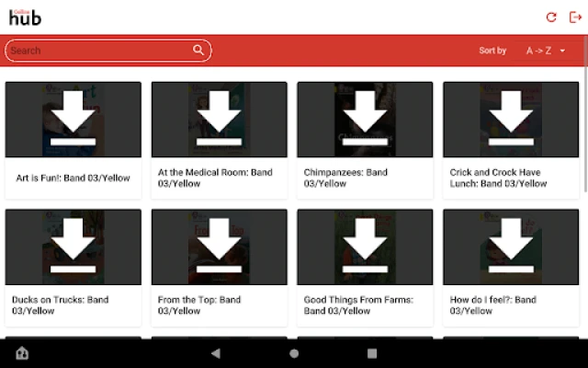Download the Art is Fun! book
This screenshot has height=368, width=588.
[x=73, y=120]
